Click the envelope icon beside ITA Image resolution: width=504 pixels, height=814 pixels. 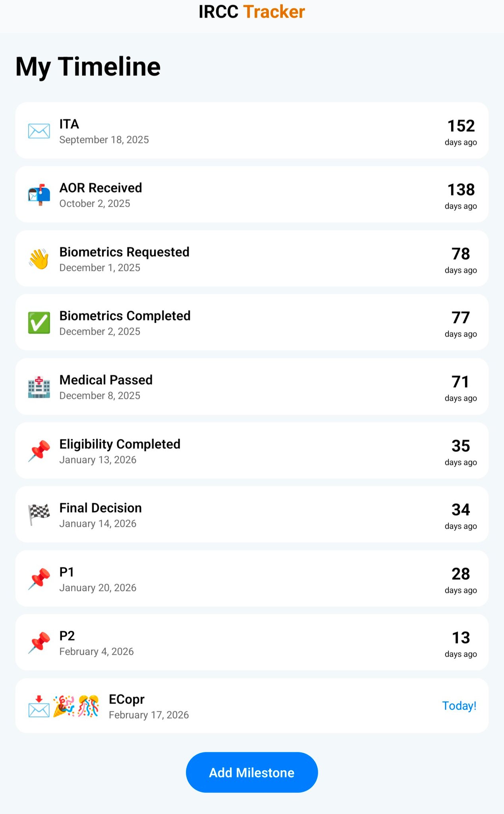[39, 131]
